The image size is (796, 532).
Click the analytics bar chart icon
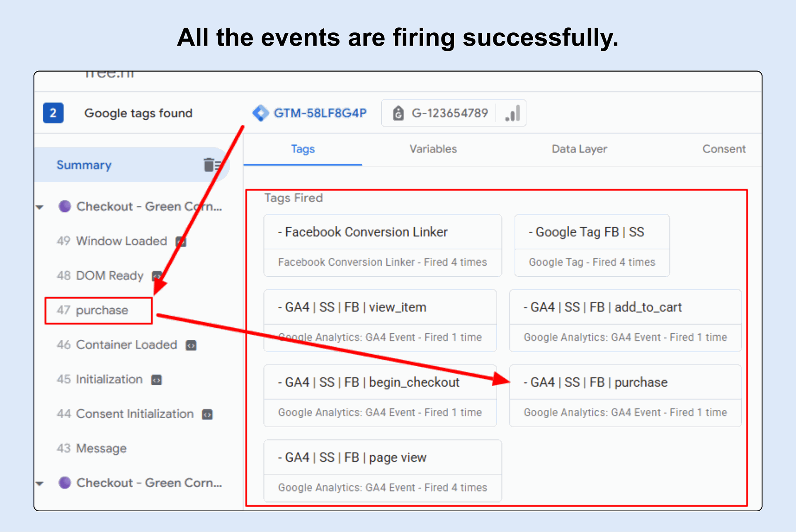[x=513, y=113]
